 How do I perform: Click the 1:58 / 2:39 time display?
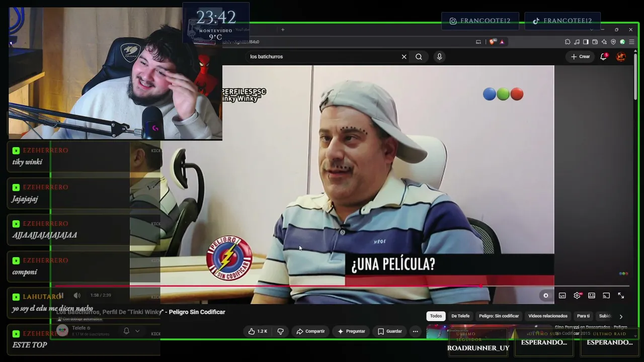[101, 296]
